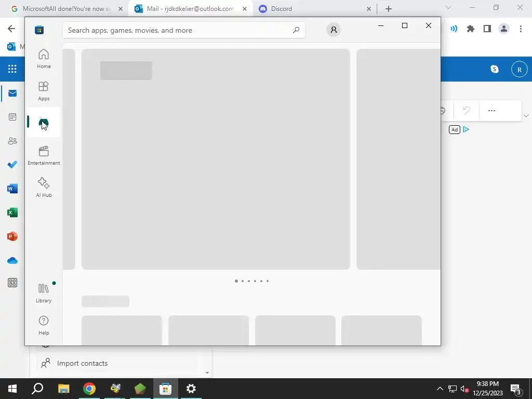Open Chrome from taskbar
Viewport: 532px width, 399px height.
tap(89, 389)
